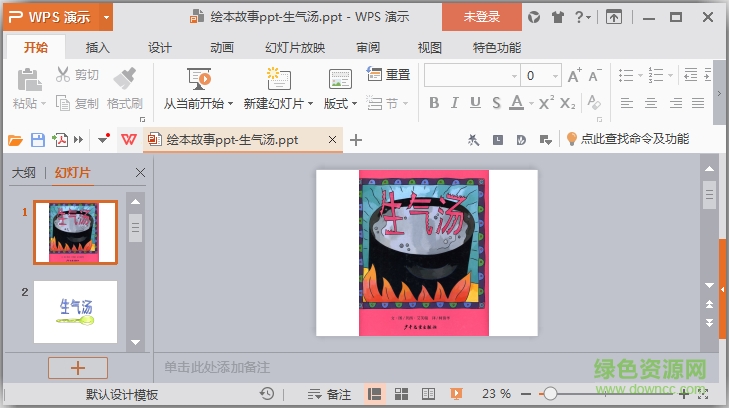Click the WPS home W icon

pyautogui.click(x=129, y=139)
